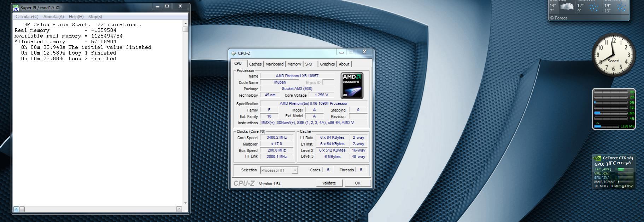The image size is (644, 222).
Task: Click the Multiplier value "x 17.0"
Action: pos(277,144)
